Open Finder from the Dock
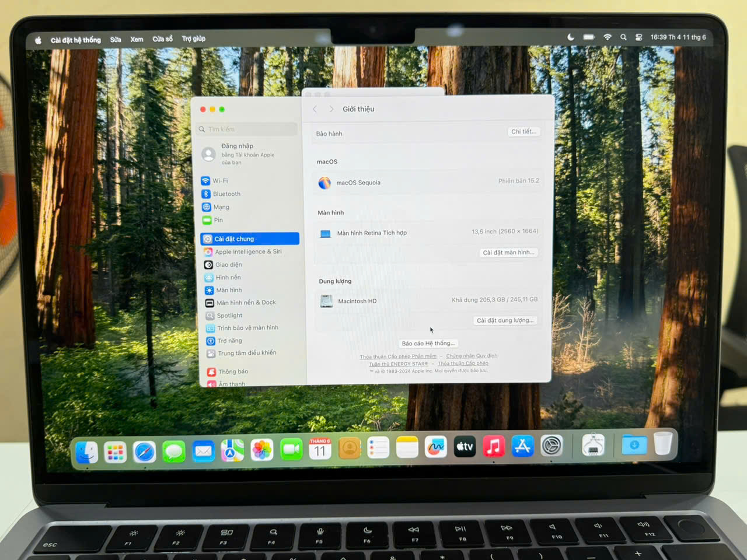 coord(86,452)
